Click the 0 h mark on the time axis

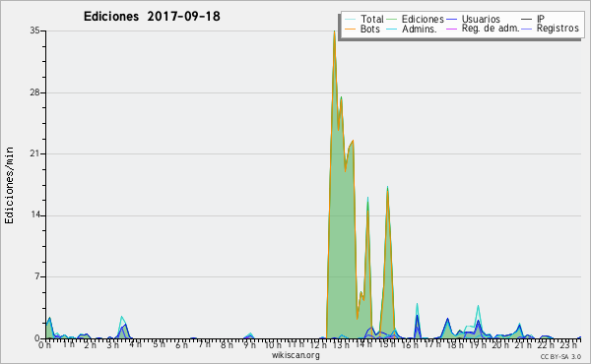coord(44,344)
